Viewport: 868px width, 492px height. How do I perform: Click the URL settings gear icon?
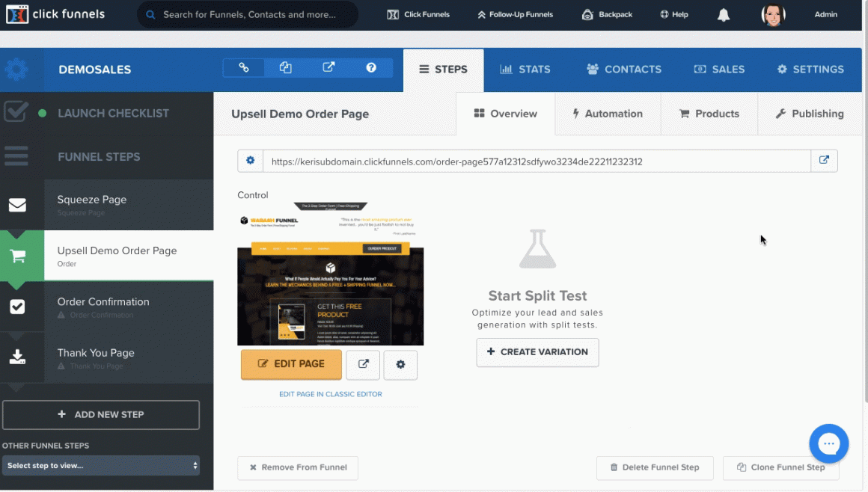click(251, 161)
